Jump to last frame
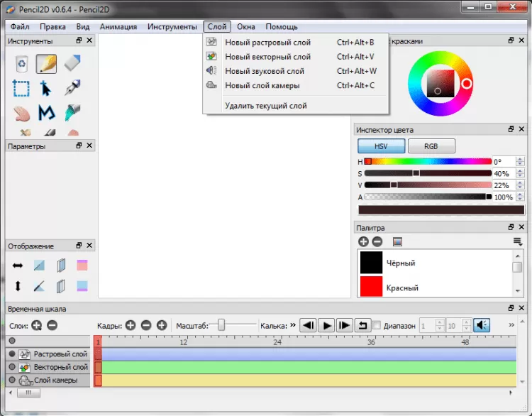Screen dimensions: 532x416 click(x=345, y=325)
